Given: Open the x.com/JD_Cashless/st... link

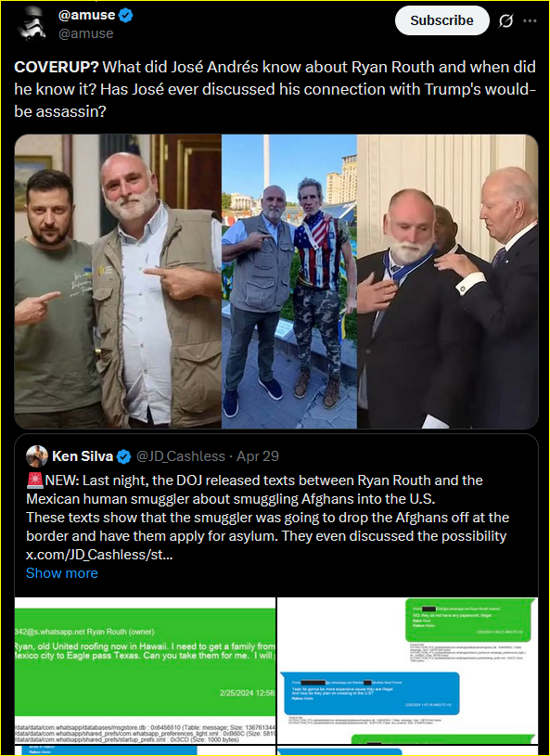Looking at the screenshot, I should [99, 555].
